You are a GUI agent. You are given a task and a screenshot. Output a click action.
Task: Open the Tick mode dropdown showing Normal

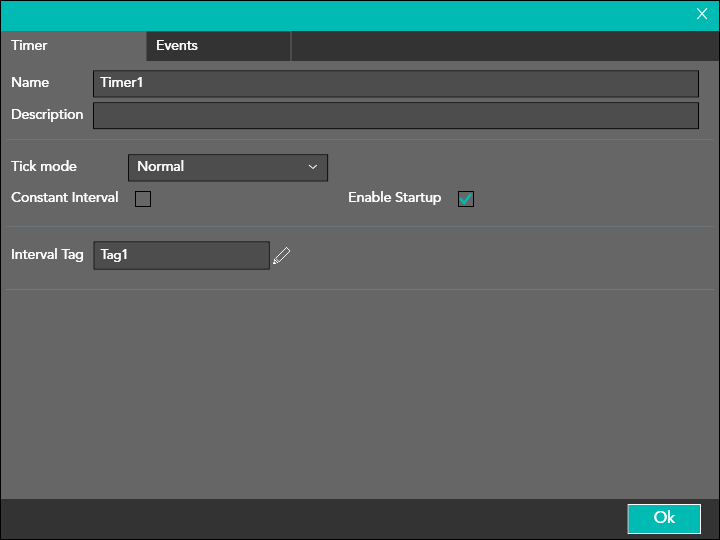coord(227,167)
